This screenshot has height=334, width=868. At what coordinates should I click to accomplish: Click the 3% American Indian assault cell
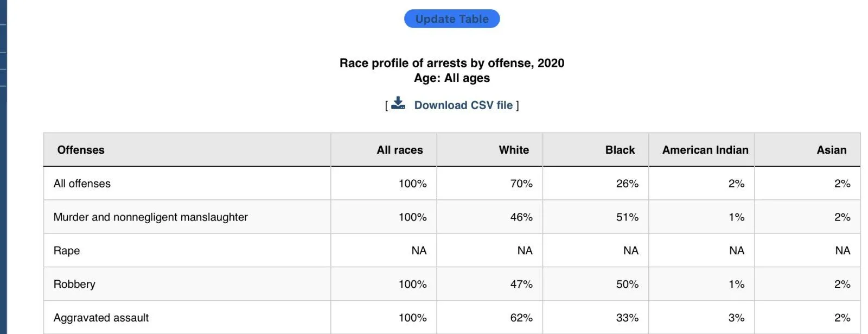click(736, 318)
